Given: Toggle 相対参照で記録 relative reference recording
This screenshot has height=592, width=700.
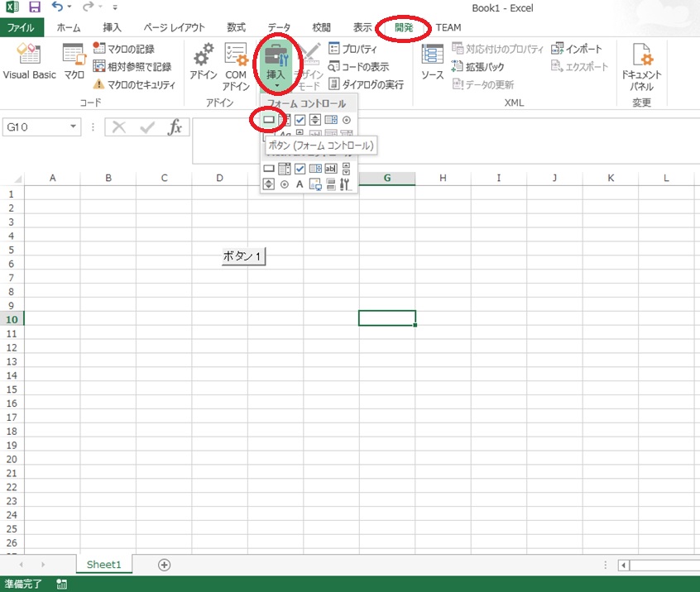Looking at the screenshot, I should (x=132, y=66).
